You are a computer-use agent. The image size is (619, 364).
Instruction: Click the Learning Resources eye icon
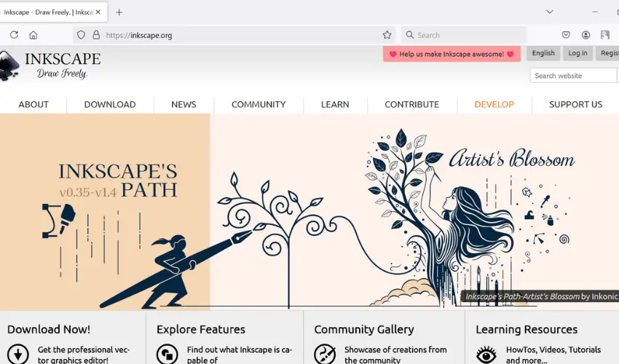click(x=486, y=354)
